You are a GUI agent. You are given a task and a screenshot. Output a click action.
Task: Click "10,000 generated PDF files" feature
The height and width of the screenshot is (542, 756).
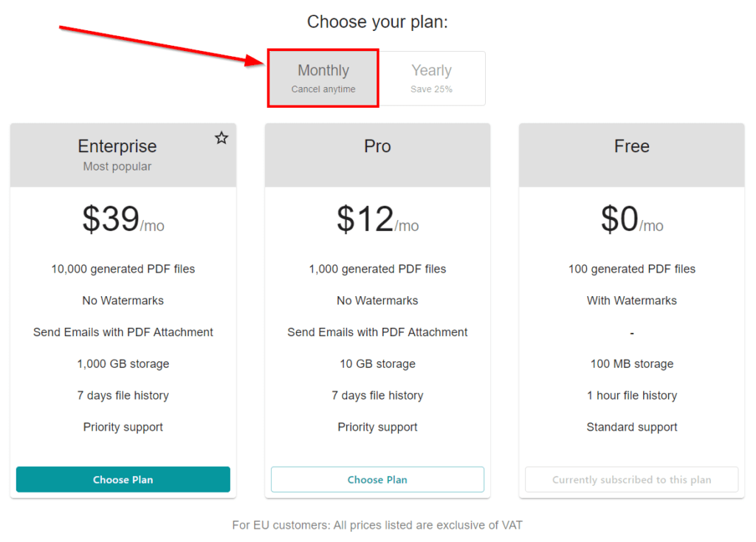click(123, 269)
